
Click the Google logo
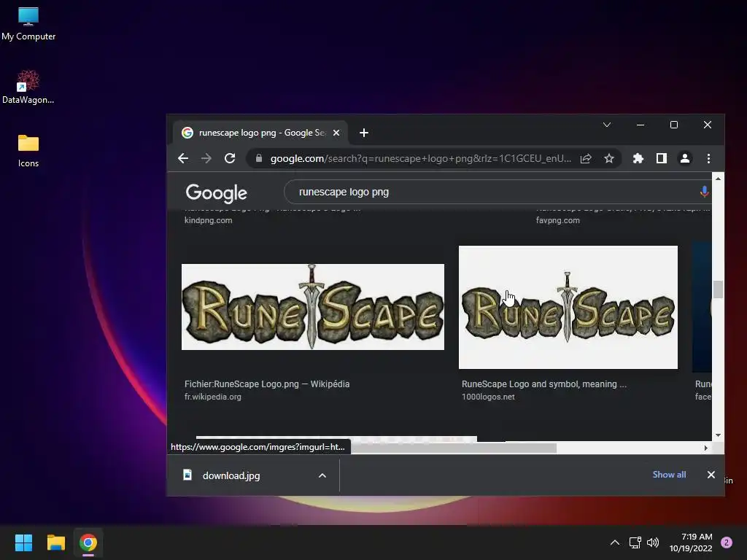click(x=216, y=192)
